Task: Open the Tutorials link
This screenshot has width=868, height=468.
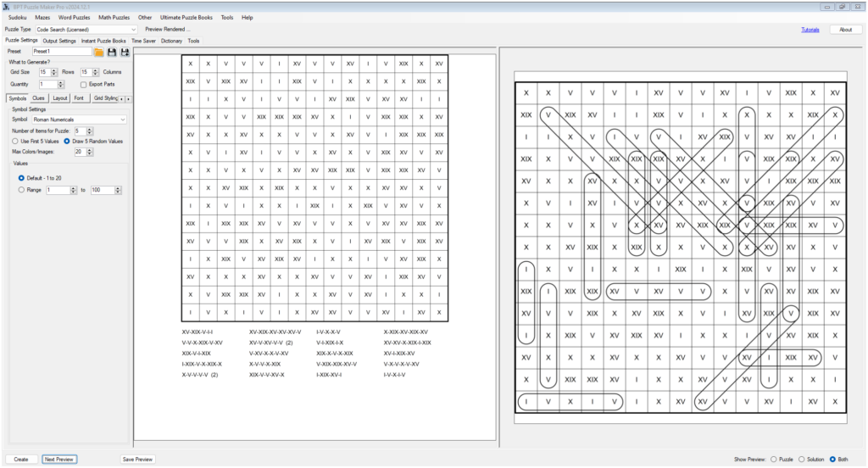Action: pyautogui.click(x=810, y=30)
